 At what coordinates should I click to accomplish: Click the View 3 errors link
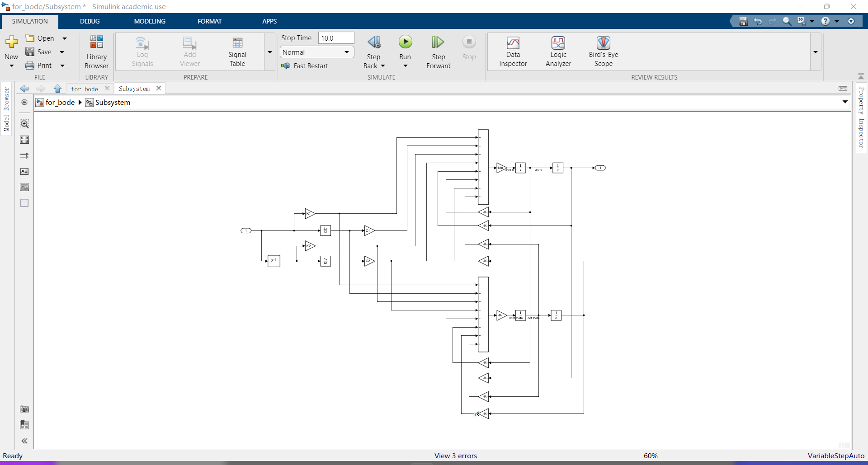[456, 456]
